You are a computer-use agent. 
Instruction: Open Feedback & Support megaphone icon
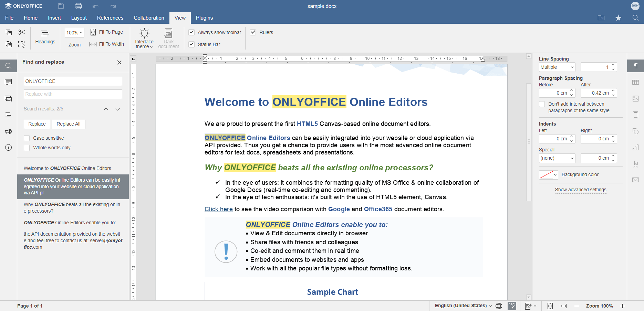(9, 131)
